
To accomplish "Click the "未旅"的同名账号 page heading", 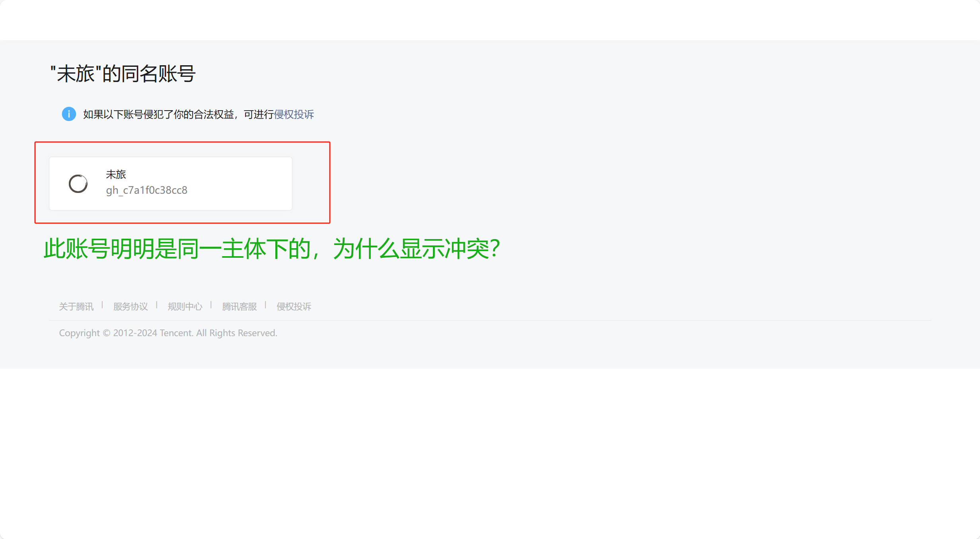I will tap(123, 74).
